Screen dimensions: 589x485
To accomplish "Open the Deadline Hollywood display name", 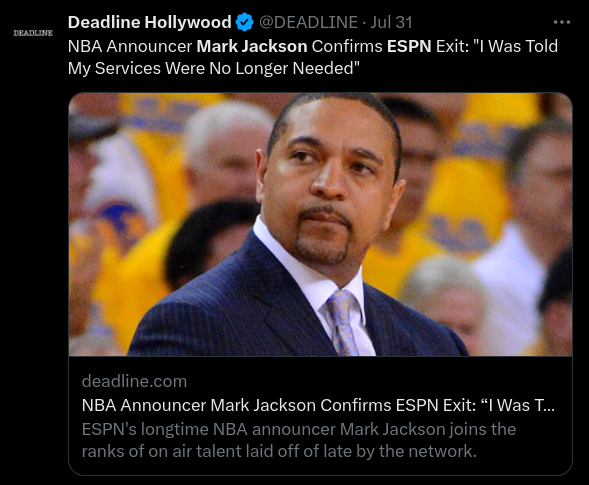I will 150,22.
